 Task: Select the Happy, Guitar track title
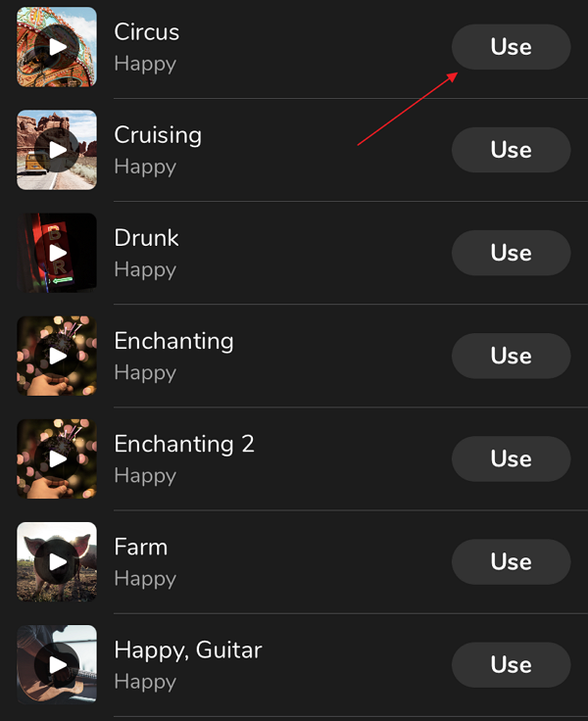[x=188, y=651]
